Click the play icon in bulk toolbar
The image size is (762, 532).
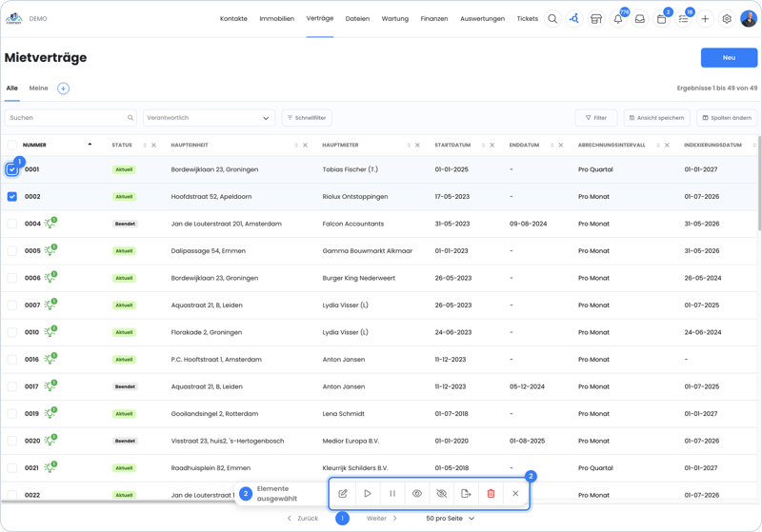tap(368, 494)
